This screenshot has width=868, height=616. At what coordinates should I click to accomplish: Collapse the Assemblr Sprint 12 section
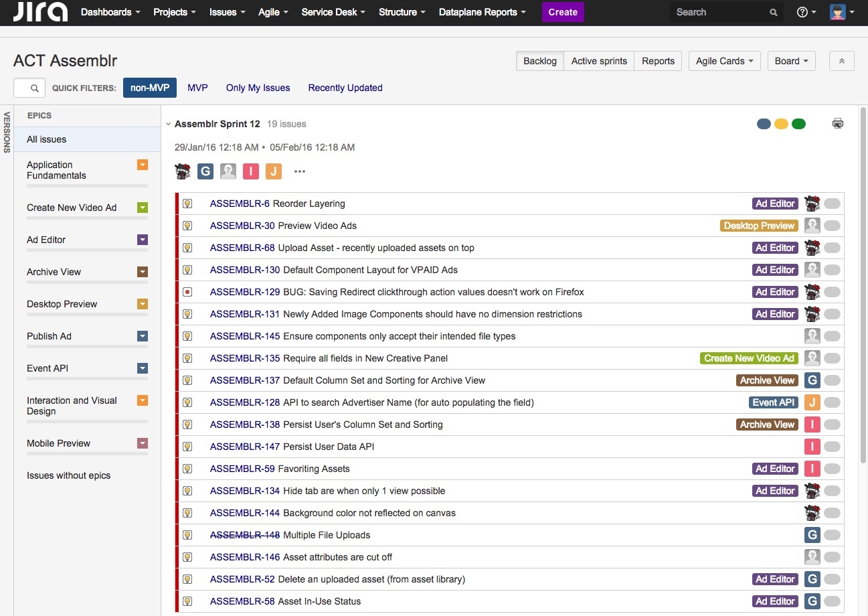tap(167, 124)
